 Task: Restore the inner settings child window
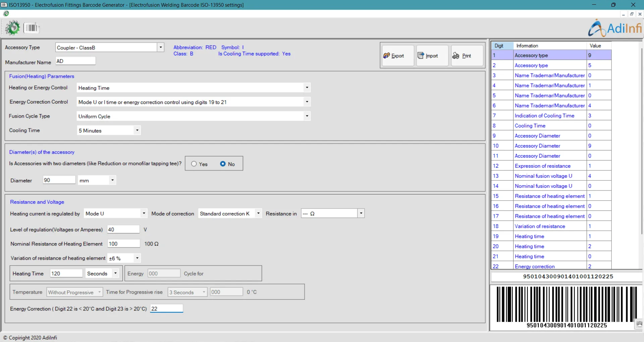coord(632,14)
